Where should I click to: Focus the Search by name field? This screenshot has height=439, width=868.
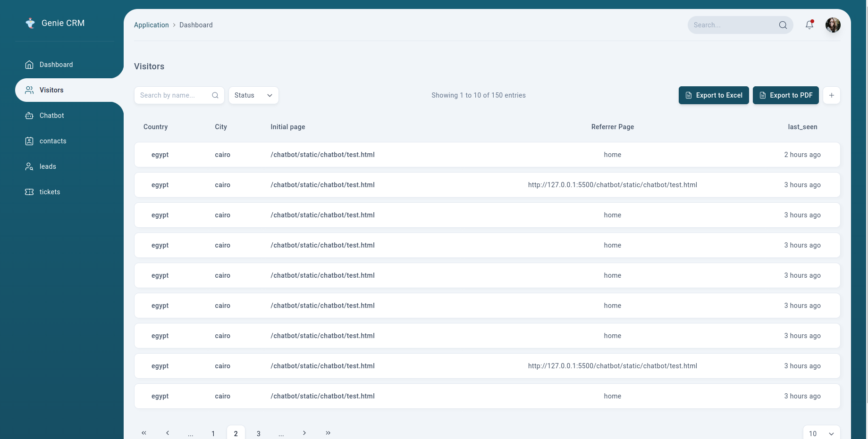(174, 95)
